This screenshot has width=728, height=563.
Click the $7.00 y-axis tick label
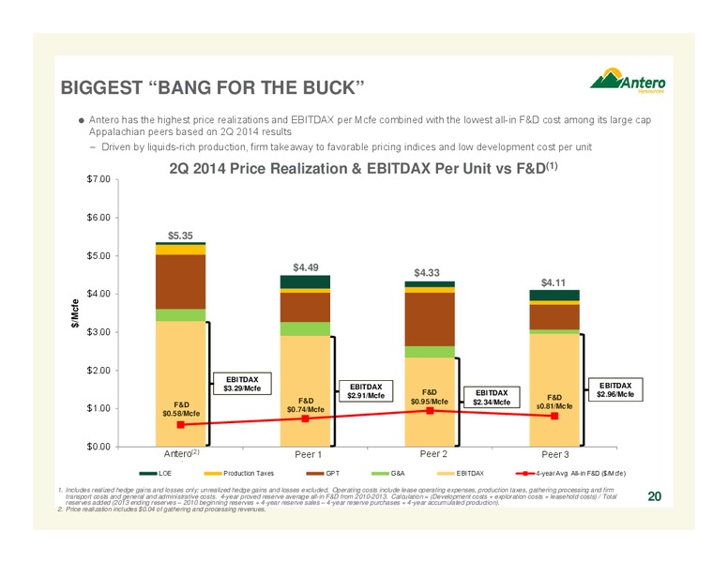point(99,179)
